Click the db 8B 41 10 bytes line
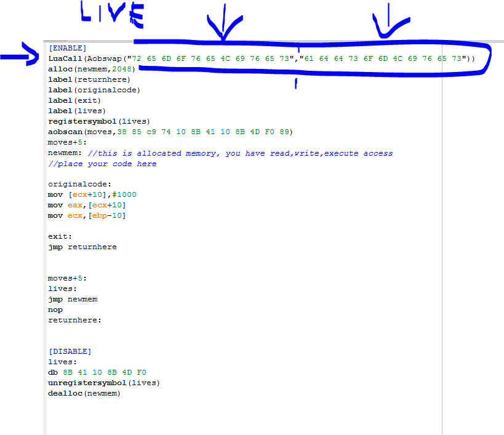The width and height of the screenshot is (504, 435). point(97,372)
